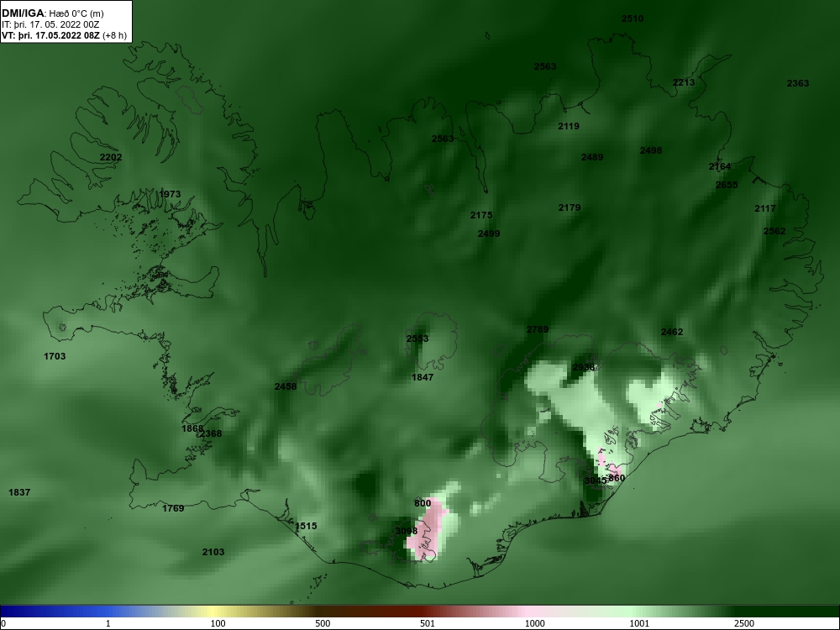Click map value 1703
This screenshot has height=630, width=840.
coord(55,356)
